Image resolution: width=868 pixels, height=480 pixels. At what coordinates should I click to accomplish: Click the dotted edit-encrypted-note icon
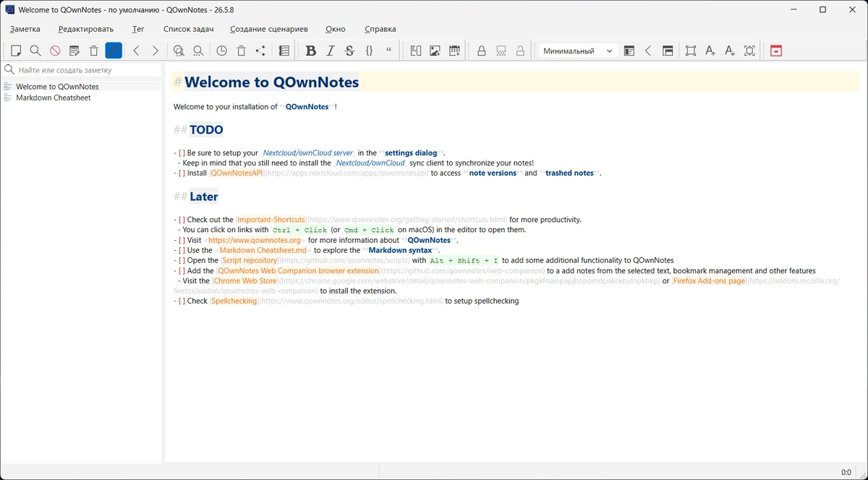click(x=501, y=51)
